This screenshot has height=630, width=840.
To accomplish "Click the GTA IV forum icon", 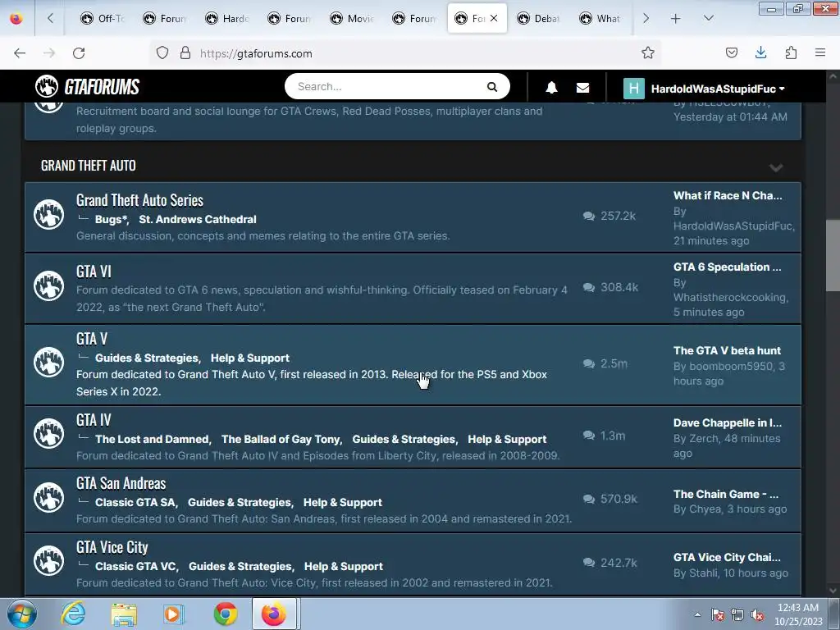I will [x=48, y=433].
